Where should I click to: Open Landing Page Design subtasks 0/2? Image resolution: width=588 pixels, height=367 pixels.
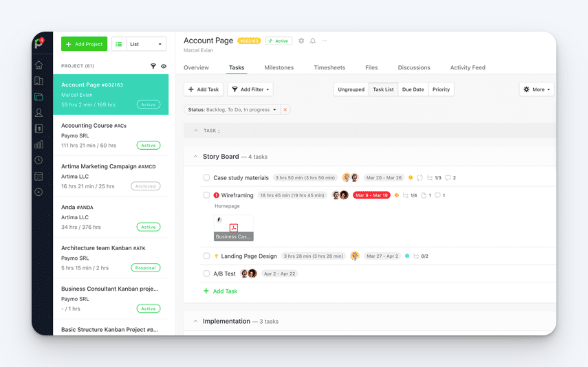pyautogui.click(x=421, y=256)
